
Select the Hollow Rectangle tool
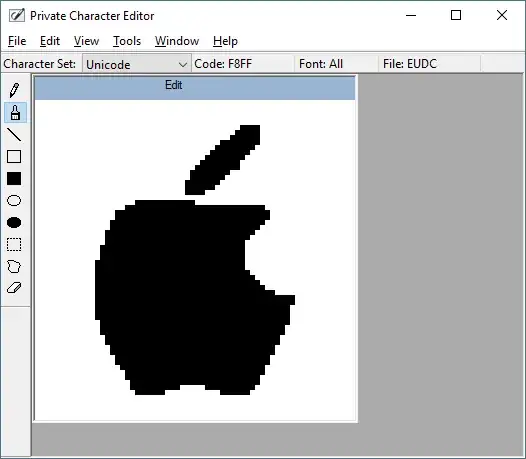(x=14, y=157)
